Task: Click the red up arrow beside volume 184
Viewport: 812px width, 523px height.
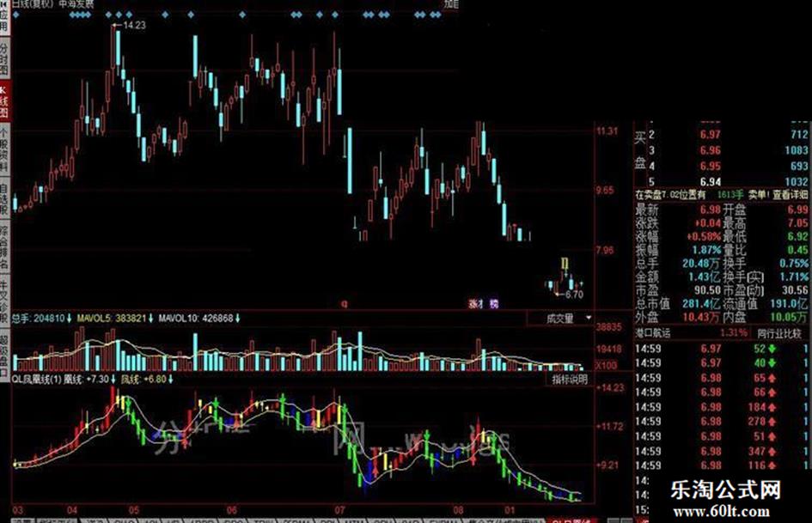Action: click(772, 407)
